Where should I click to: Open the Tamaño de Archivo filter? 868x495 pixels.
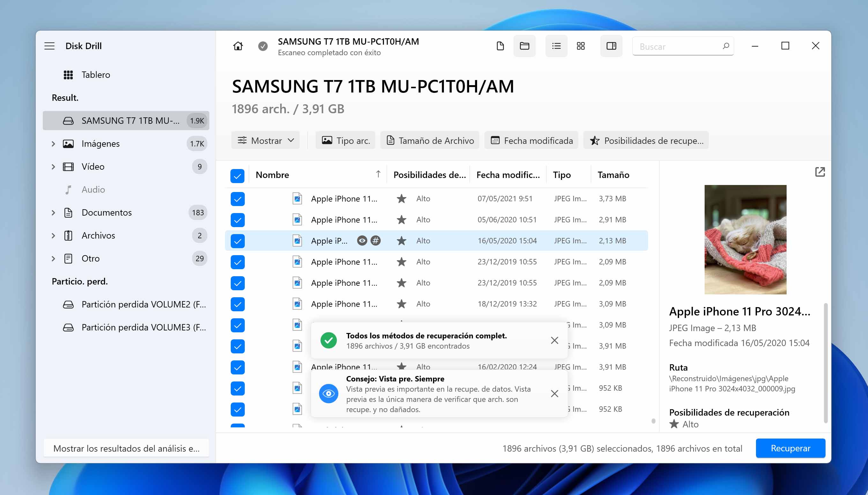(x=430, y=140)
